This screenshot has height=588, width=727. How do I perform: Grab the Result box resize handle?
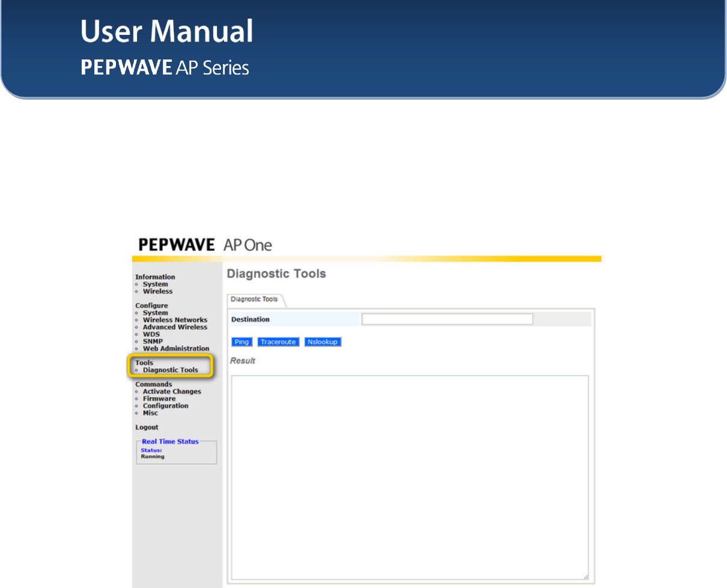[x=585, y=577]
